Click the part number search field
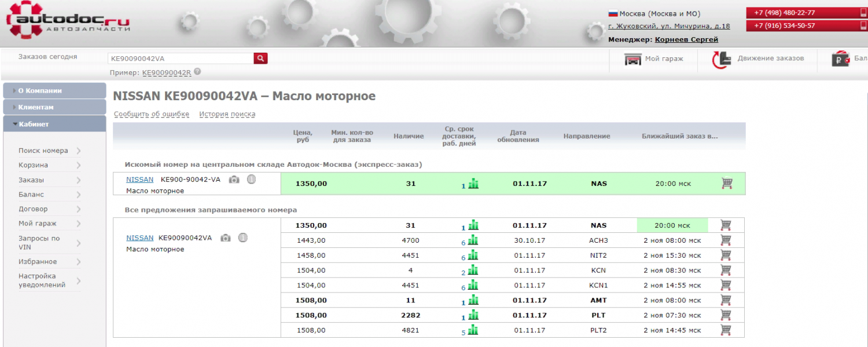 (x=181, y=58)
